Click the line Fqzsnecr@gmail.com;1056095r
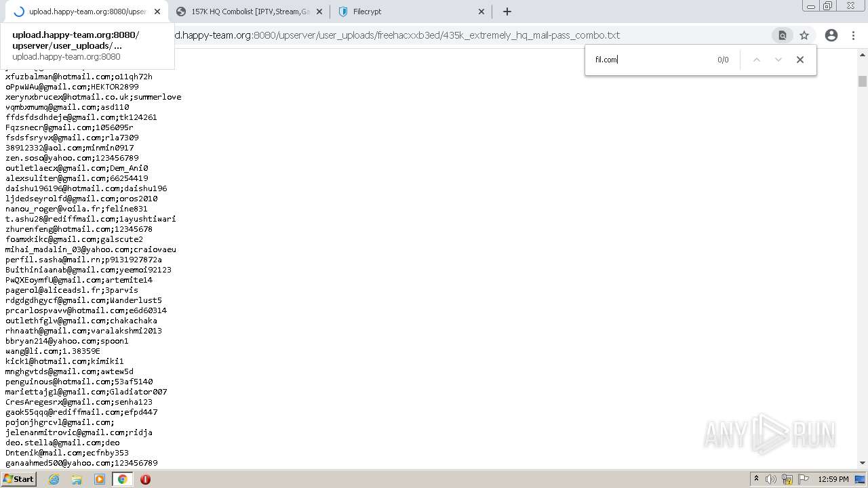Screen dimensions: 868x488 [69, 127]
